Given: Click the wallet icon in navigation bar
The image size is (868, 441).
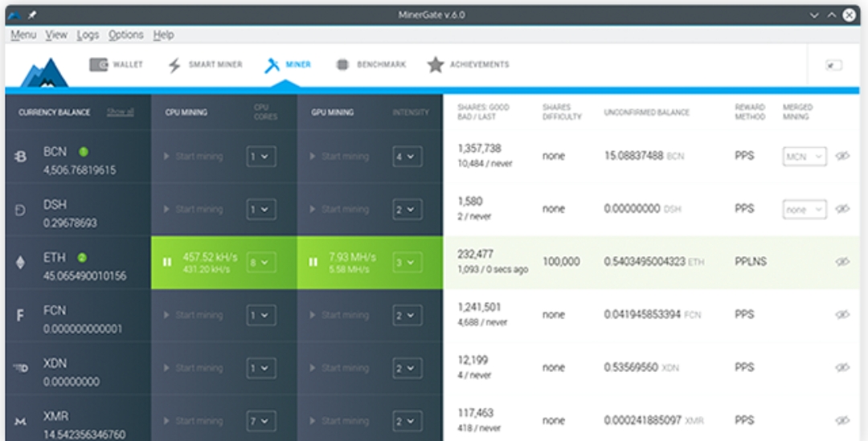Looking at the screenshot, I should [99, 65].
